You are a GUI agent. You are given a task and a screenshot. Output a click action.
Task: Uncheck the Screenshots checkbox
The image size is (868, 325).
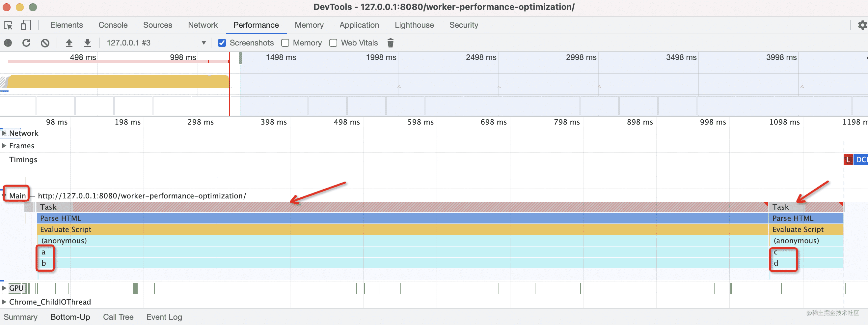point(222,43)
